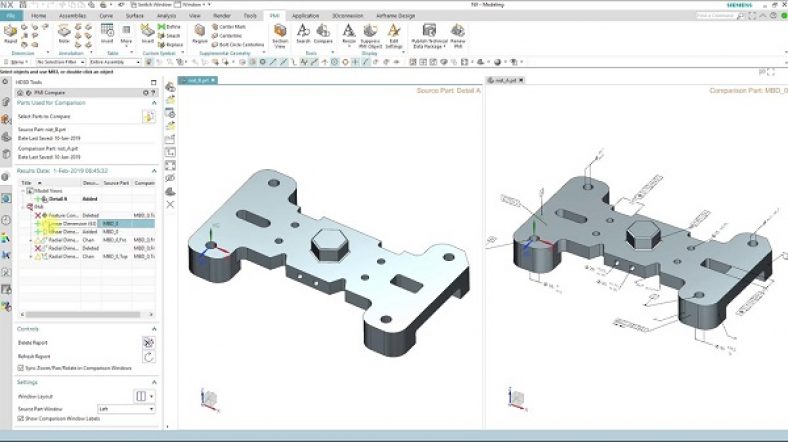
Task: Collapse the Parts Used for Comparison section
Action: tap(154, 103)
